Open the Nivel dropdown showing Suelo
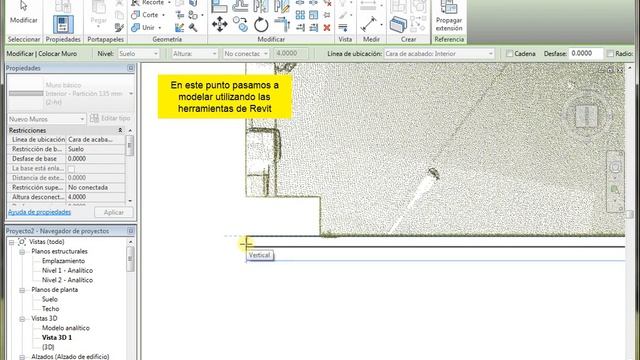Screen dimensions: 640x360 tap(138, 53)
